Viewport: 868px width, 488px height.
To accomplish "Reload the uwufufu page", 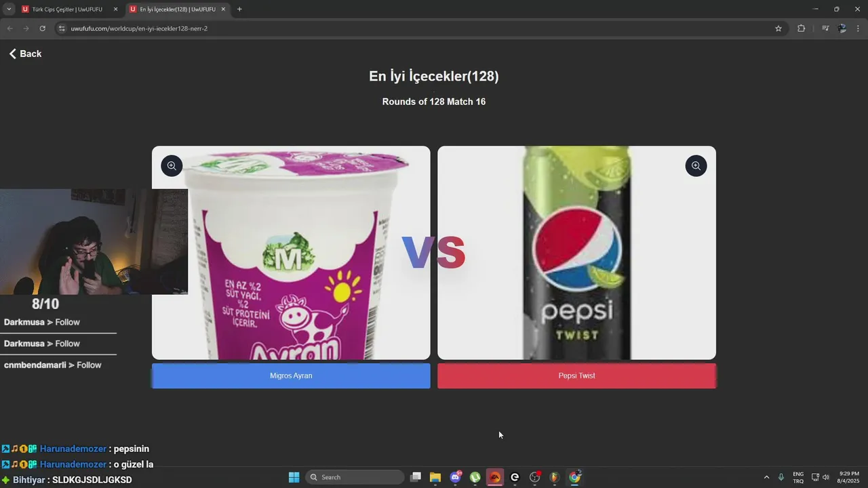I will 42,28.
